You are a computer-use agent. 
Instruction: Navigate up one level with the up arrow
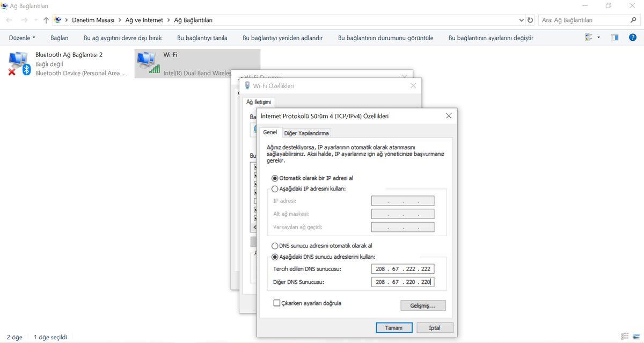[46, 19]
